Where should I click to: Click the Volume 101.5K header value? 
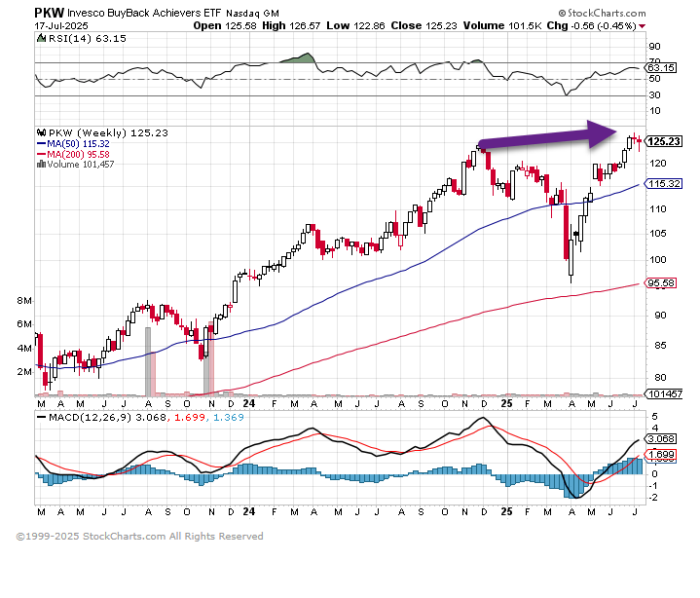tap(501, 26)
